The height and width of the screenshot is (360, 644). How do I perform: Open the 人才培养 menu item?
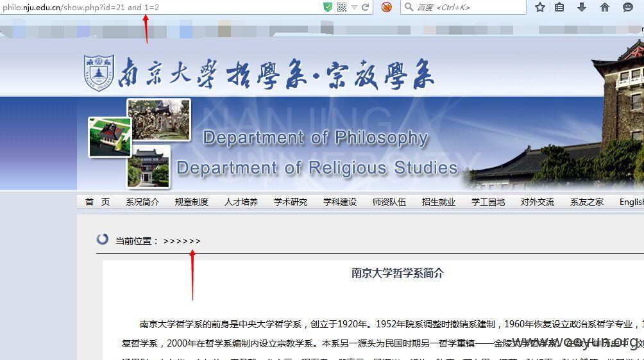[x=241, y=202]
